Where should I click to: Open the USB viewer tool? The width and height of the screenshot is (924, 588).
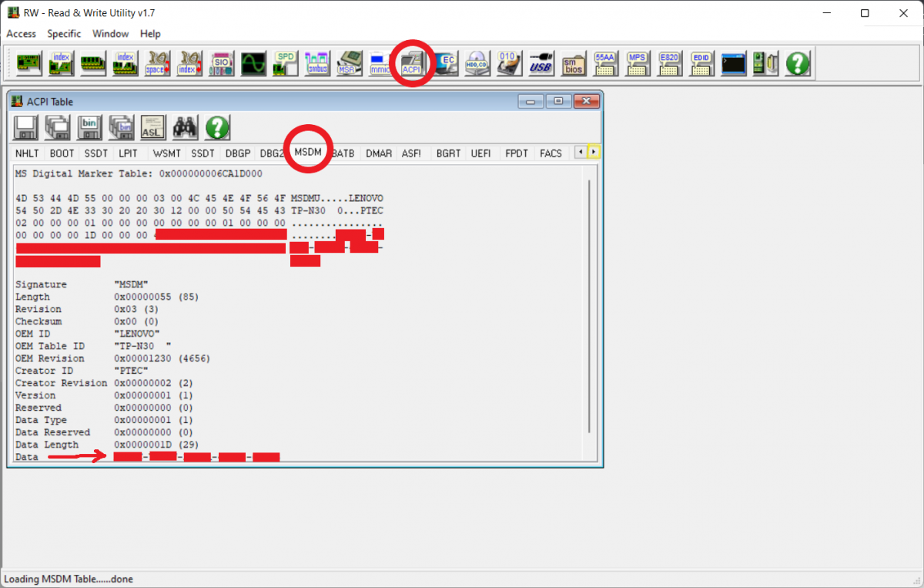[541, 63]
